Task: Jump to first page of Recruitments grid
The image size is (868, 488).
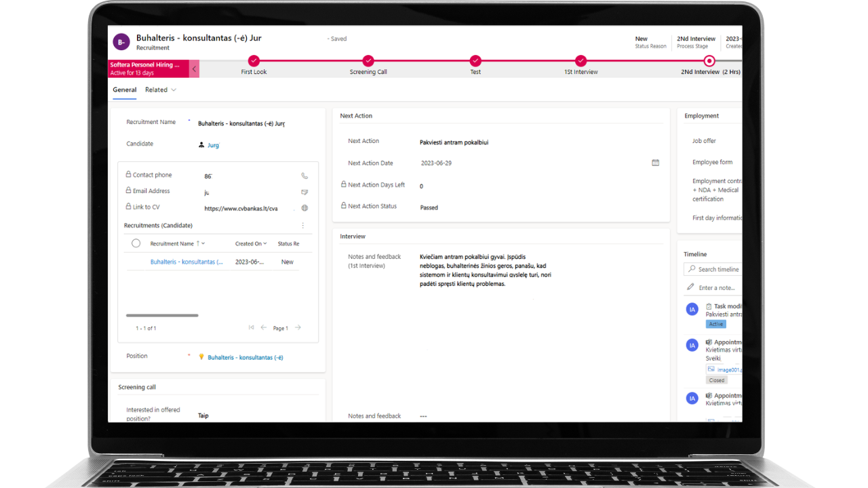Action: [x=251, y=327]
